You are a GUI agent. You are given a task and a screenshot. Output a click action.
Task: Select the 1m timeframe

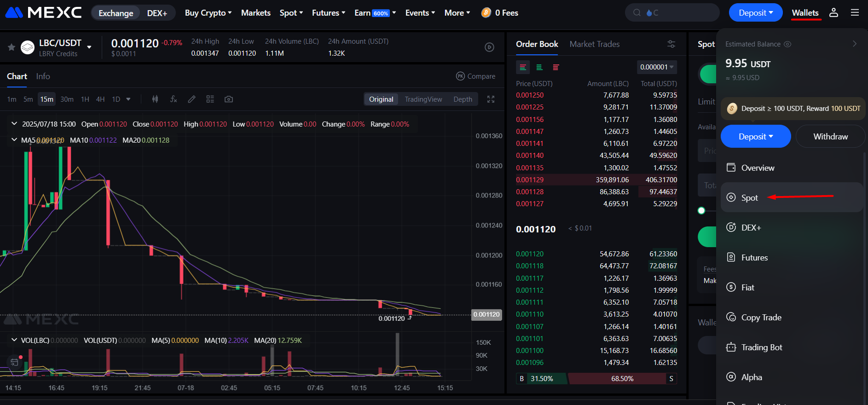point(12,99)
